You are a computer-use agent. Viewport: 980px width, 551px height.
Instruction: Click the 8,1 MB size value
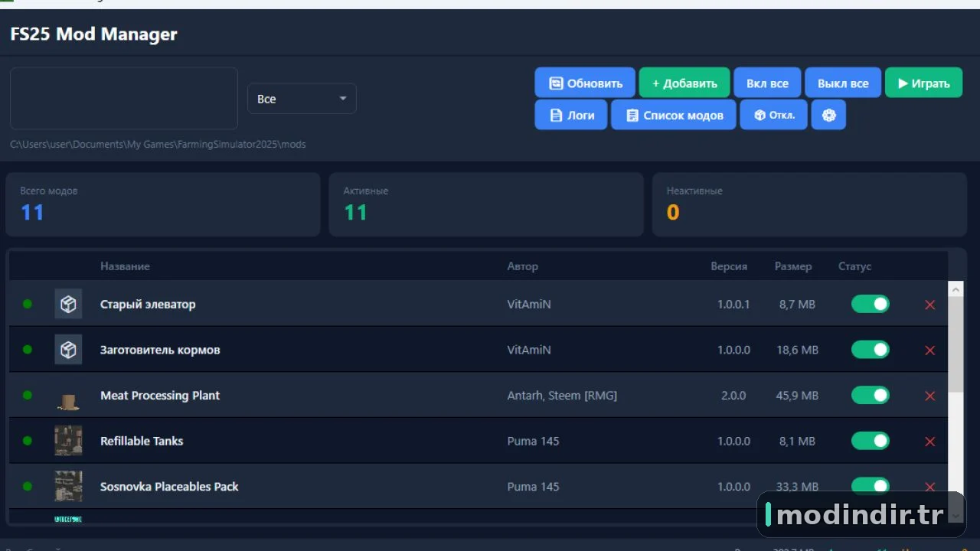[x=797, y=441]
